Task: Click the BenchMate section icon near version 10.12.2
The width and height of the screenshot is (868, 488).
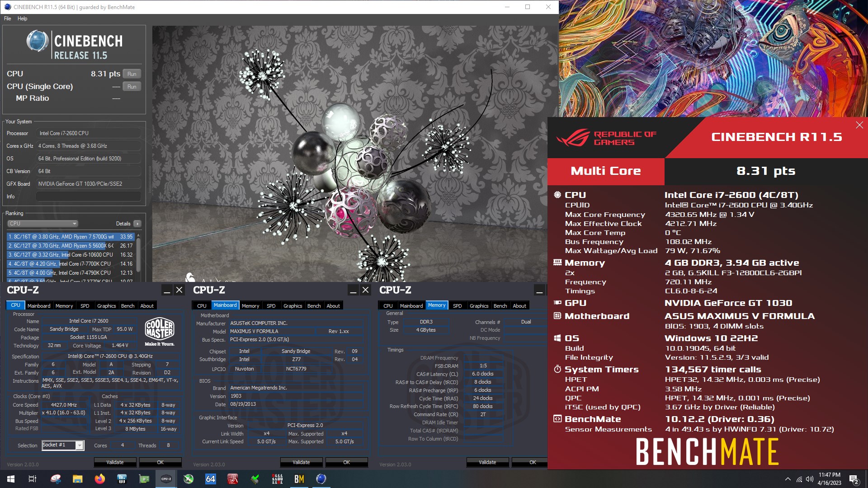Action: pos(557,419)
